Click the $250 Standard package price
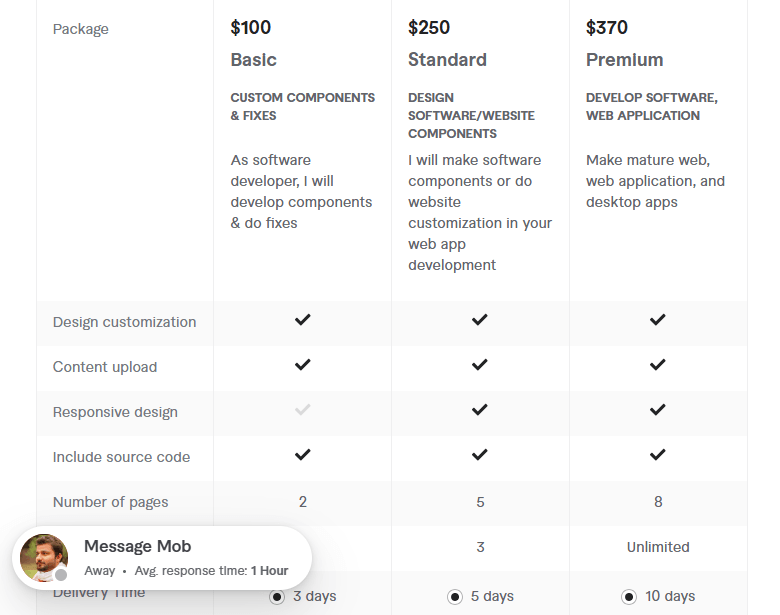780x615 pixels. tap(429, 27)
